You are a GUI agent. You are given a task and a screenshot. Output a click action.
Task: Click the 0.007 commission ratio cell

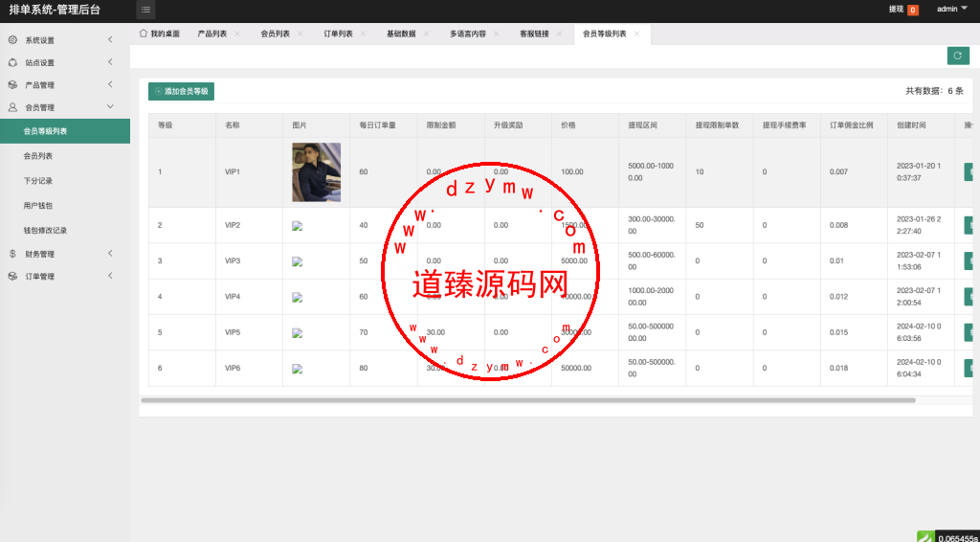click(x=854, y=172)
